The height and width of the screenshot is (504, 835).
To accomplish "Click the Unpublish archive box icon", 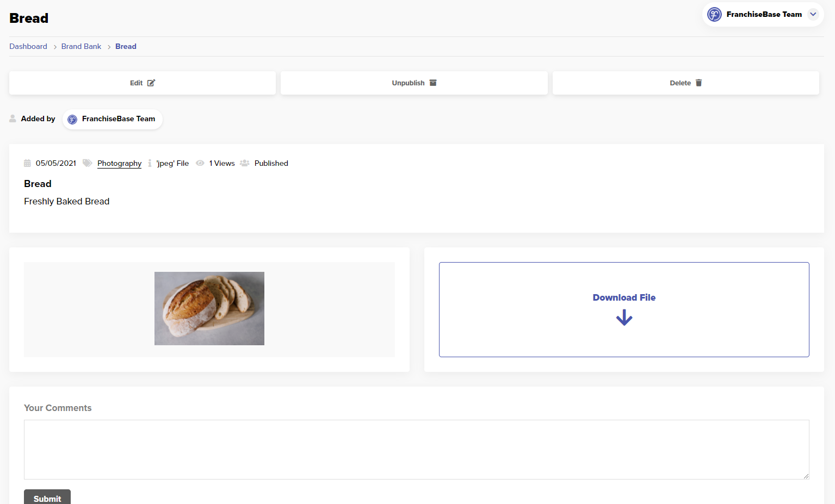I will coord(433,83).
